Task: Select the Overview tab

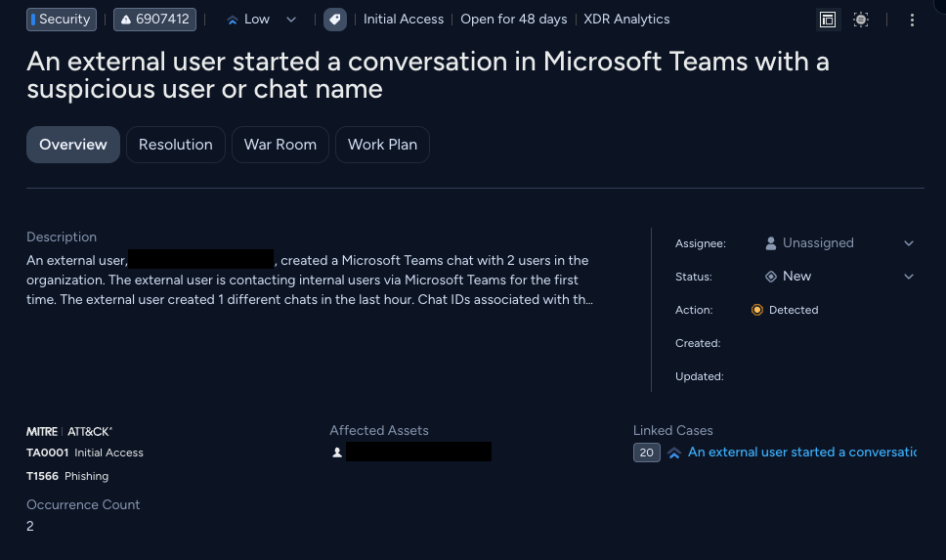Action: 73,145
